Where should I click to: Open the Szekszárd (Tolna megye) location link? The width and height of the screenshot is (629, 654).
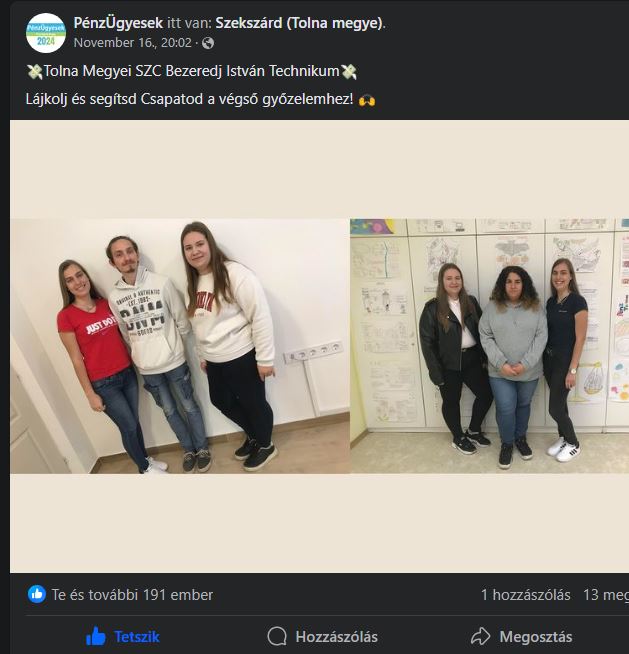[x=299, y=23]
